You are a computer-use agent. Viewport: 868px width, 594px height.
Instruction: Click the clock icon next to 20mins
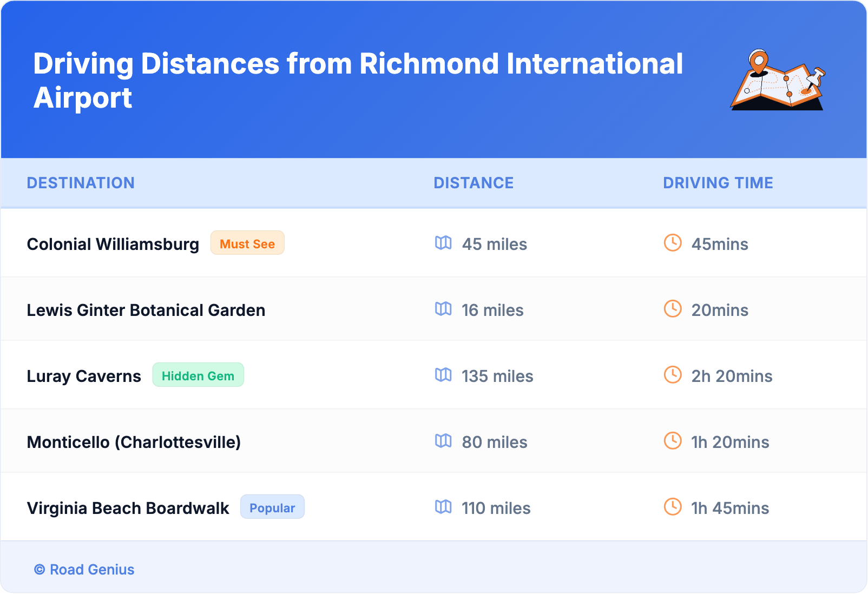[x=673, y=309]
